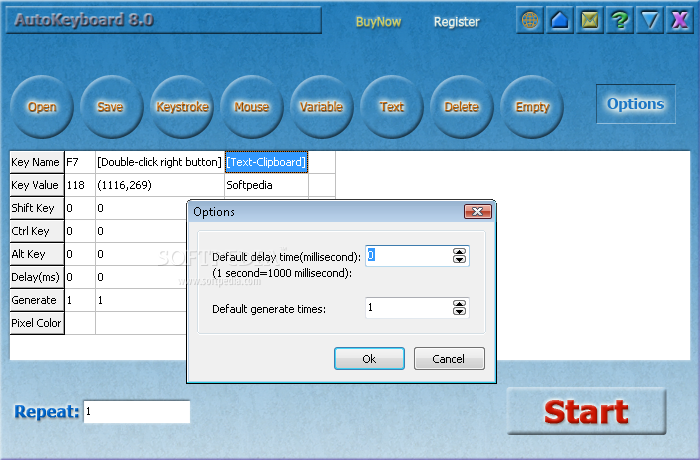
Task: Click the big red Start button
Action: (587, 411)
